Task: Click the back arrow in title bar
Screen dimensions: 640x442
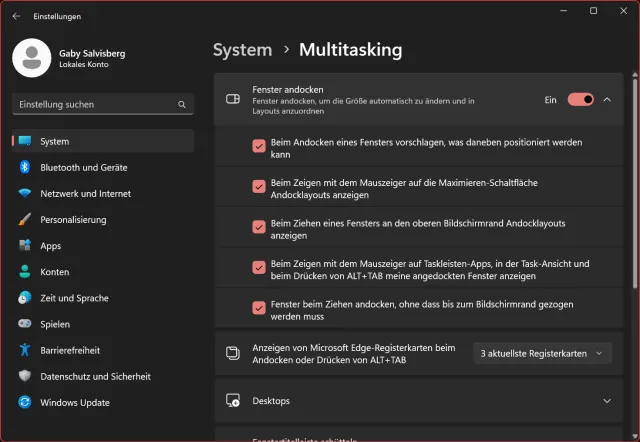Action: (x=16, y=16)
